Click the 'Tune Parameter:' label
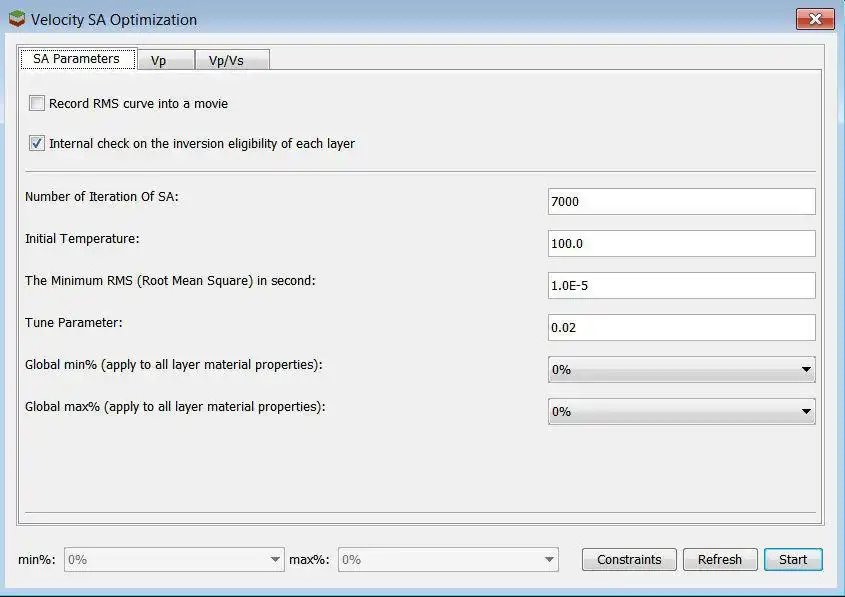This screenshot has height=597, width=845. [x=74, y=323]
